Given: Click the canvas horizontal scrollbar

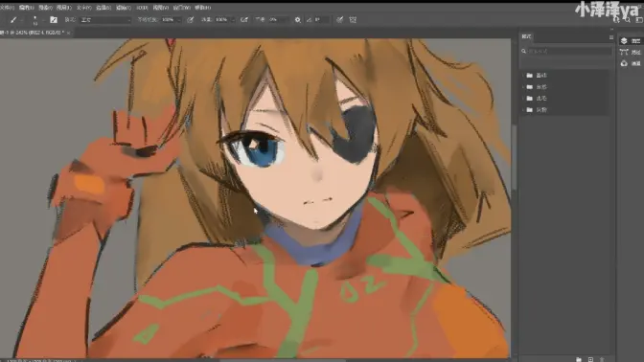Looking at the screenshot, I should (284, 360).
